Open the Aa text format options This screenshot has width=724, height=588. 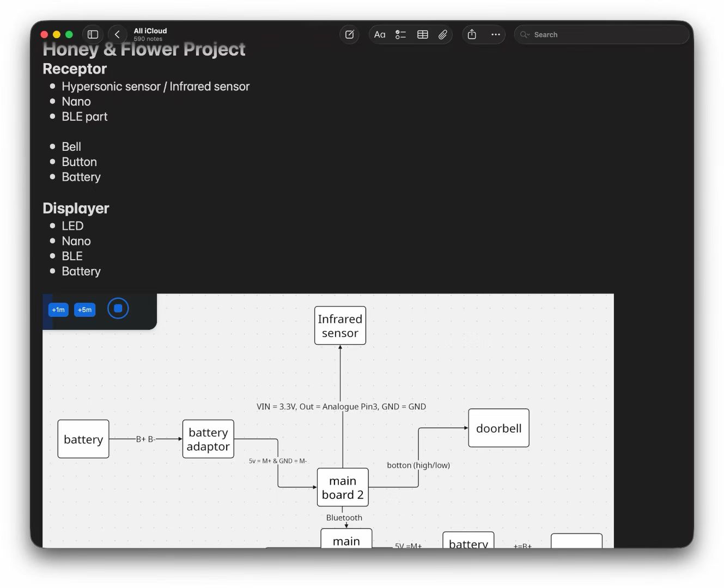click(380, 34)
